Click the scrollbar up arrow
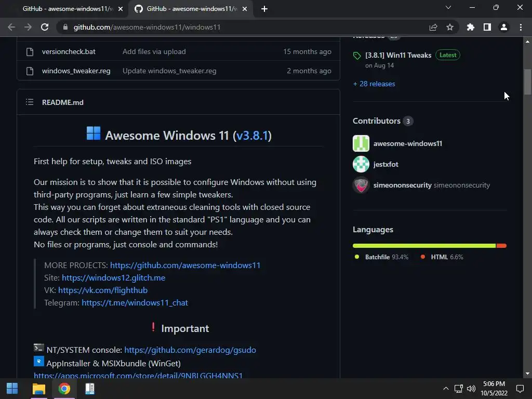Viewport: 532px width, 399px height. pos(527,42)
